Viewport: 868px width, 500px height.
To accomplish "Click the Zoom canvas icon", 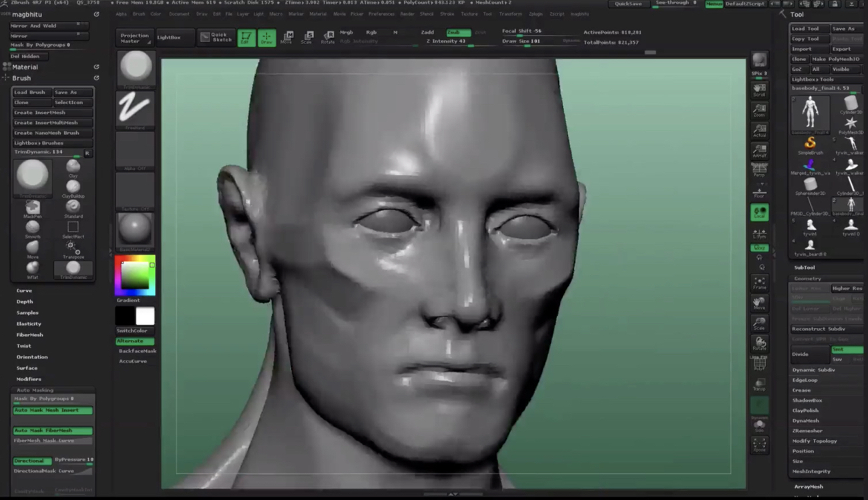I will [759, 110].
